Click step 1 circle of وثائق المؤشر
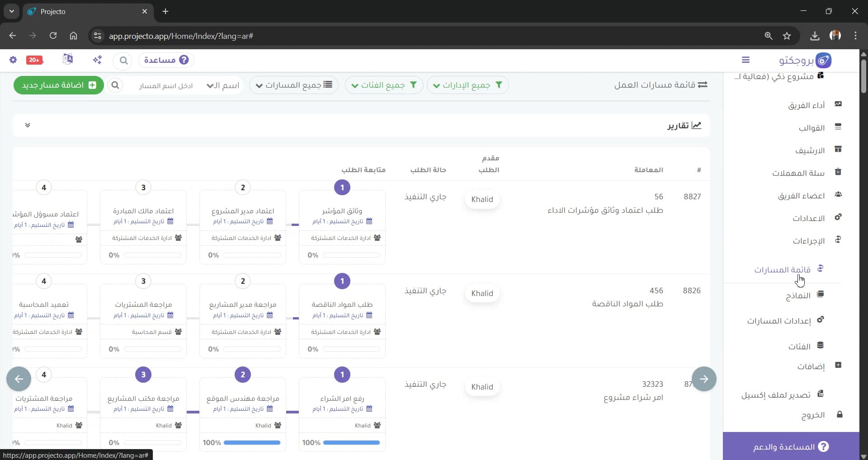Viewport: 868px width, 460px height. click(342, 188)
